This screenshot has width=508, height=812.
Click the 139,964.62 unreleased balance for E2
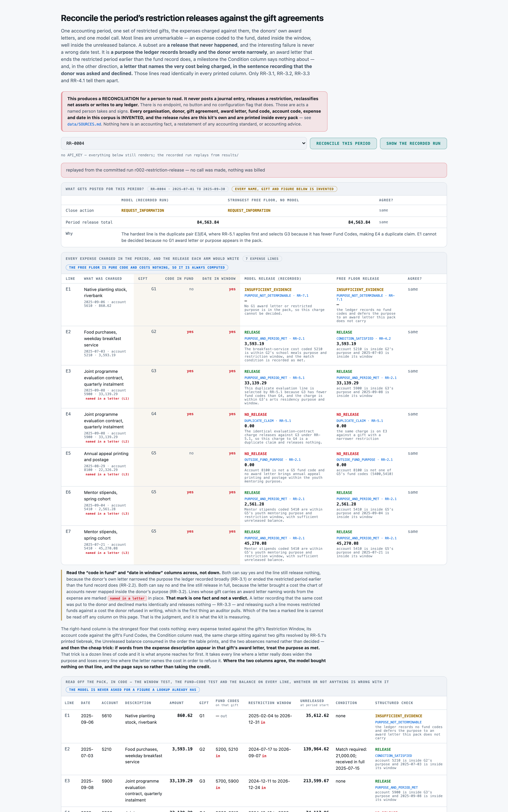click(x=316, y=749)
